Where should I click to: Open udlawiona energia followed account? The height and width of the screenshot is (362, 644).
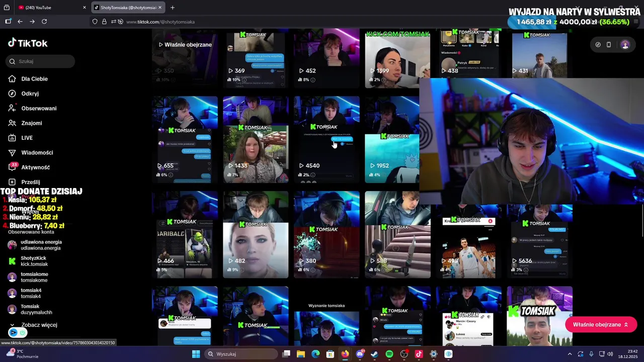click(x=35, y=245)
